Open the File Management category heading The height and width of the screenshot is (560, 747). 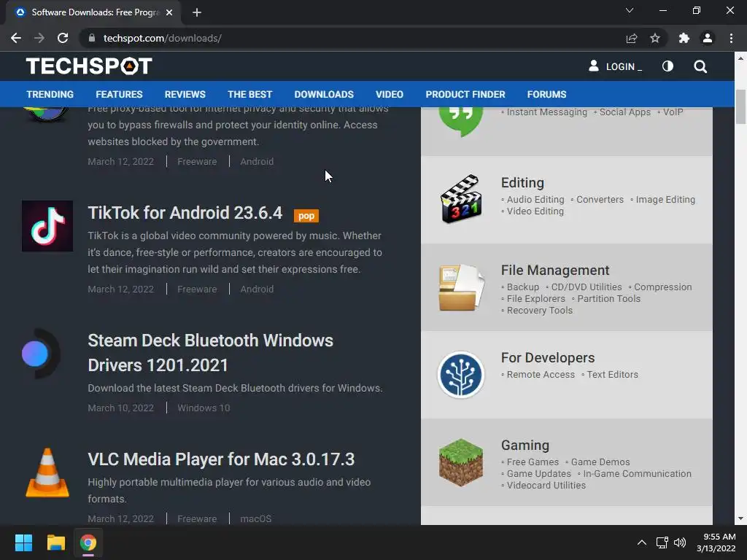[x=555, y=271]
